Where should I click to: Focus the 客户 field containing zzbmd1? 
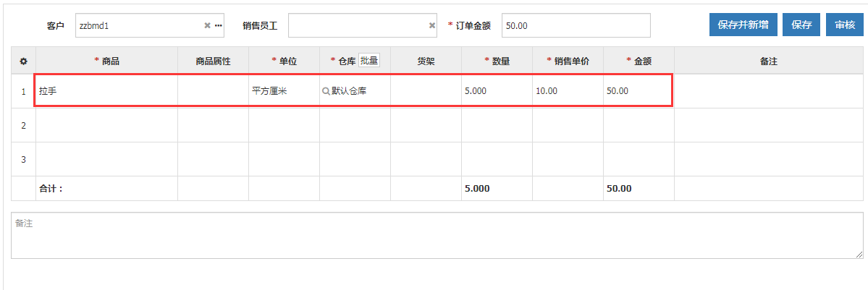(x=138, y=25)
